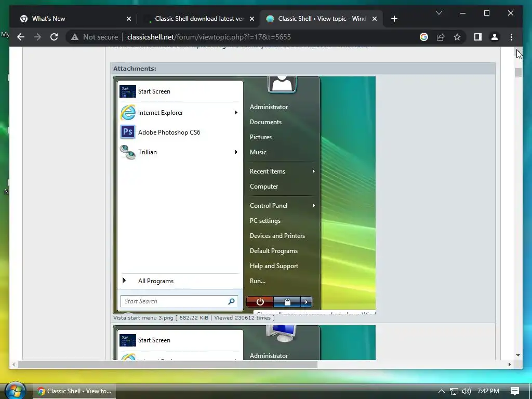Close the Classic Shell View topic tab
Viewport: 532px width, 399px height.
(374, 19)
